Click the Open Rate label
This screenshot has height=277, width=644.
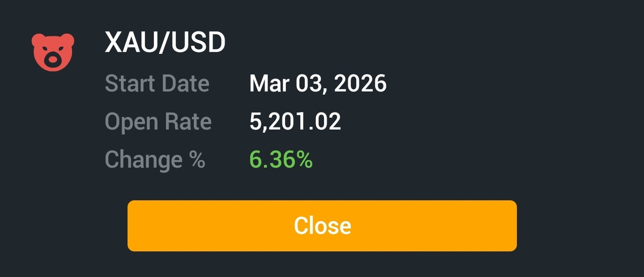[x=158, y=122]
